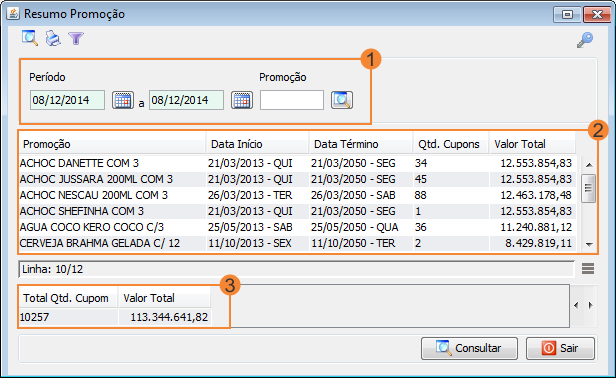Focus the Período end date field
This screenshot has height=378, width=616.
[x=186, y=100]
